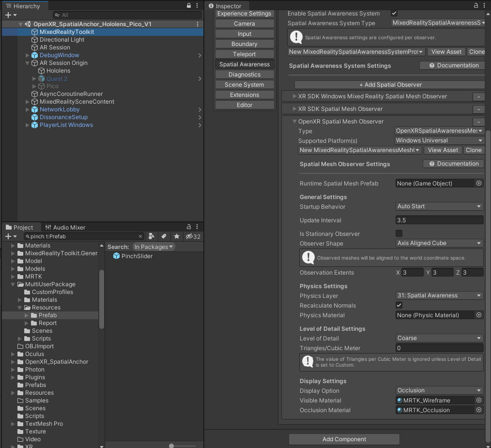491x448 pixels.
Task: Collapse the OpenXR Spatial Mesh Observer section
Action: tap(295, 121)
